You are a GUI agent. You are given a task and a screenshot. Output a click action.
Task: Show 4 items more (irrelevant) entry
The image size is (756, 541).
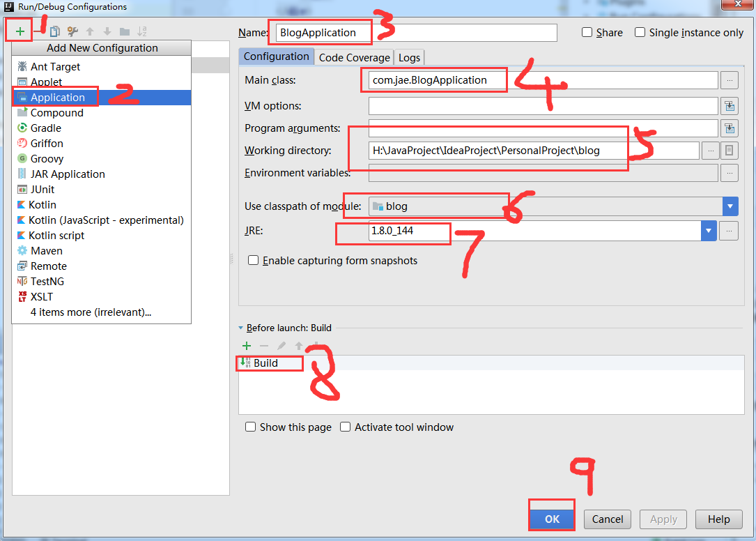coord(101,312)
